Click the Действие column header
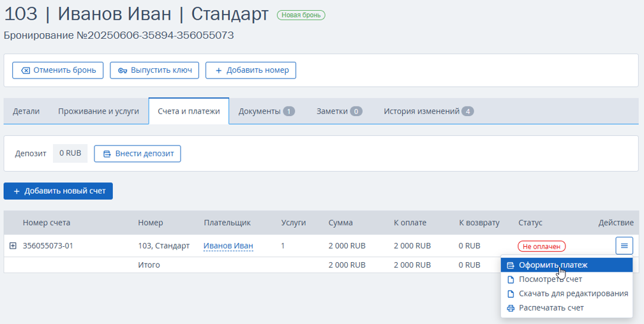This screenshot has height=324, width=644. point(616,223)
